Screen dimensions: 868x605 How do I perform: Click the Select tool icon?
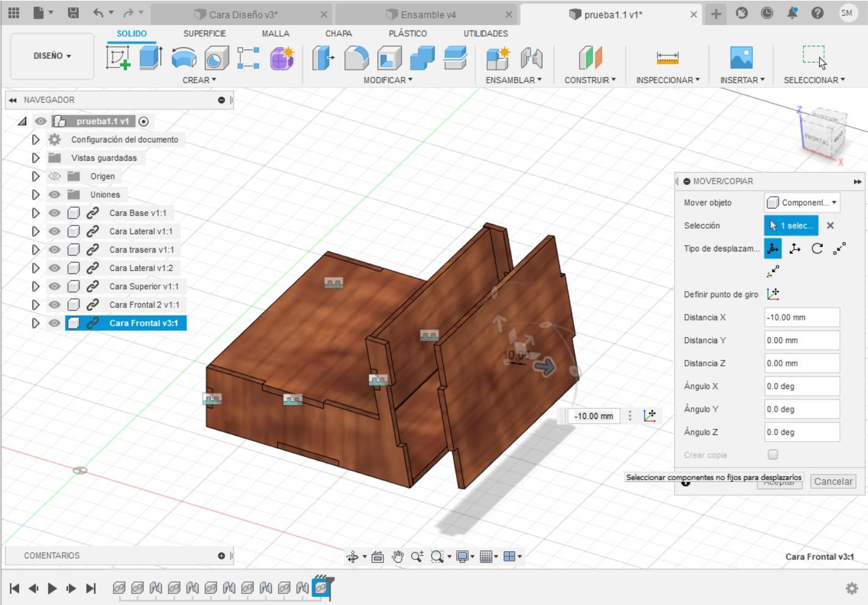tap(814, 57)
